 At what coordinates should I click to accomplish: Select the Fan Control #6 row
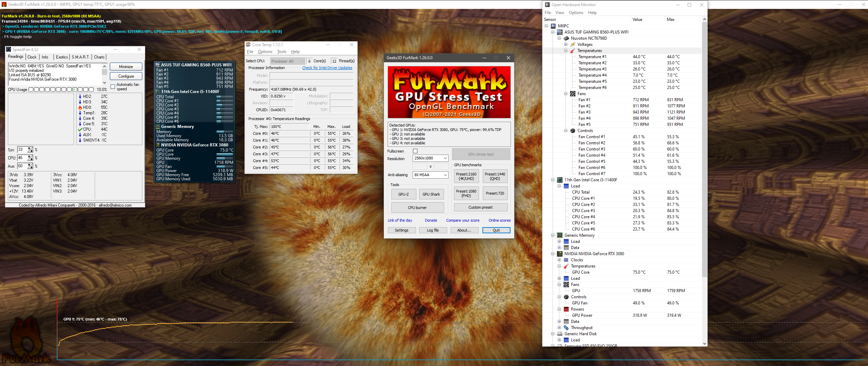tap(623, 168)
